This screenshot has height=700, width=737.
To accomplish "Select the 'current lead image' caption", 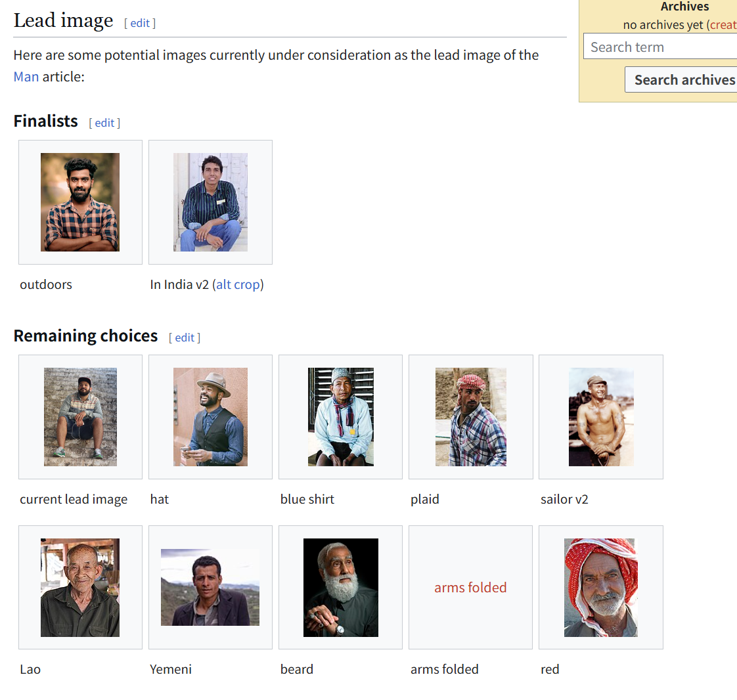I will pos(74,499).
